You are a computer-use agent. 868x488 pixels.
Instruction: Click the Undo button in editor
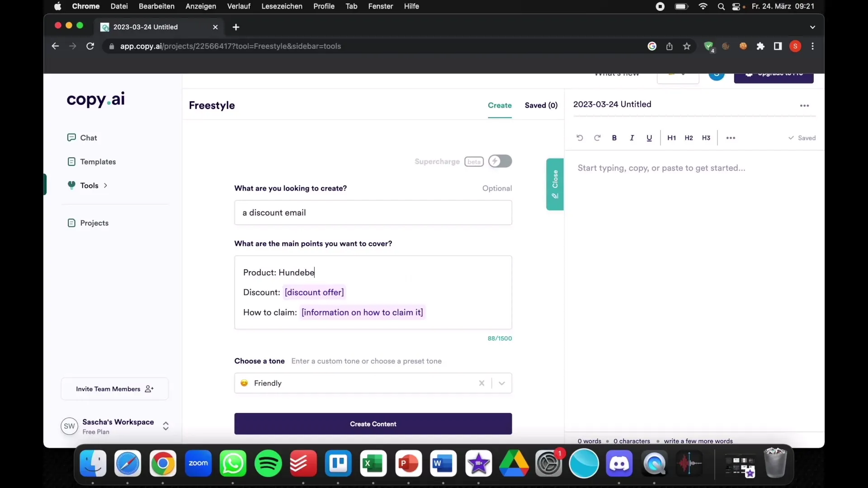(x=580, y=138)
